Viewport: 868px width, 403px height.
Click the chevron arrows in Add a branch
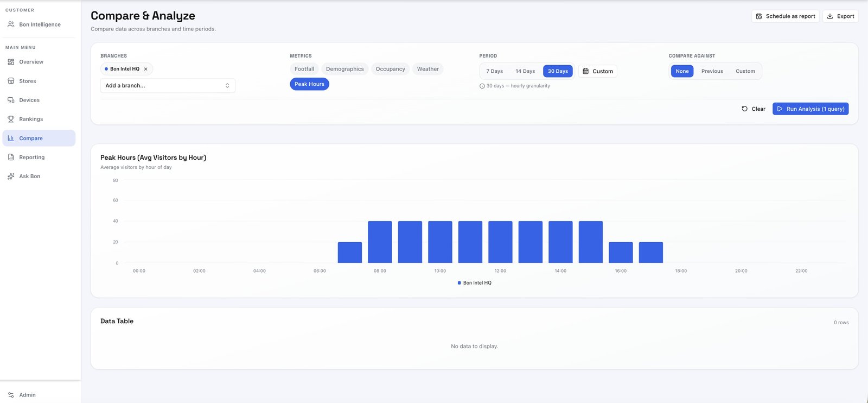(227, 85)
